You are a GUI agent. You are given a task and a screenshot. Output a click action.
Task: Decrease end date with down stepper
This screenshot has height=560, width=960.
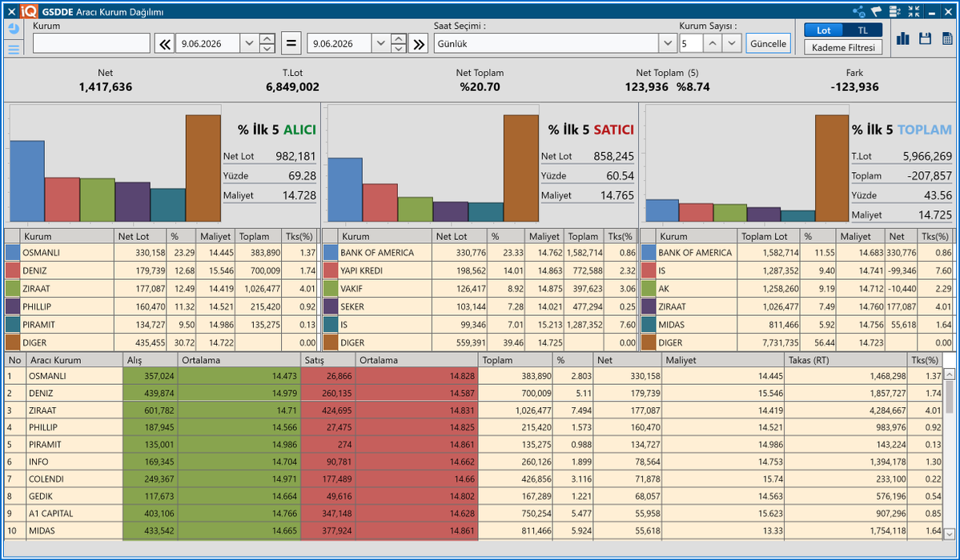(x=399, y=49)
